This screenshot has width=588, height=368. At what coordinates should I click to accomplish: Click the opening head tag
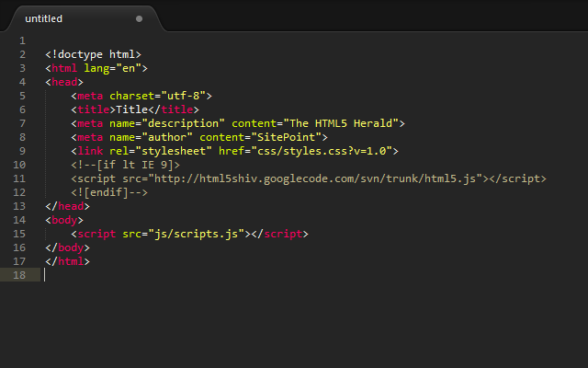pos(64,82)
